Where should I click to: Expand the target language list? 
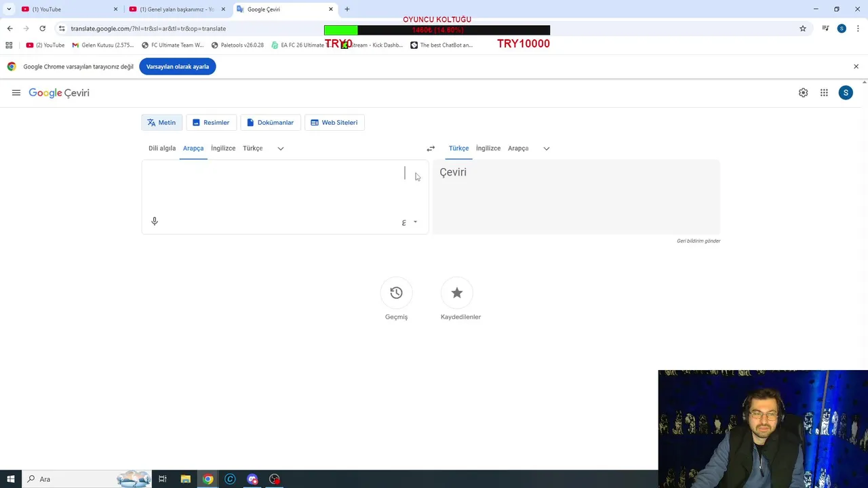pyautogui.click(x=547, y=148)
